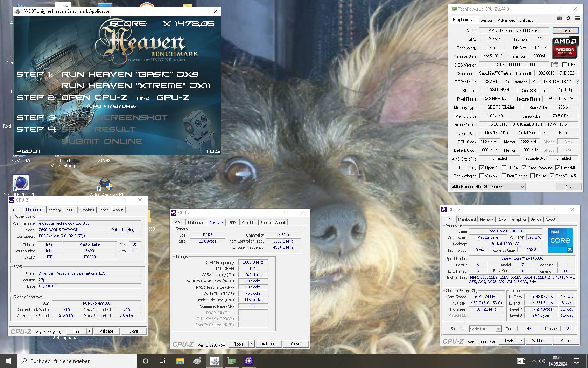Select Mainboard tab in CPU-Z Memory window

click(x=197, y=223)
